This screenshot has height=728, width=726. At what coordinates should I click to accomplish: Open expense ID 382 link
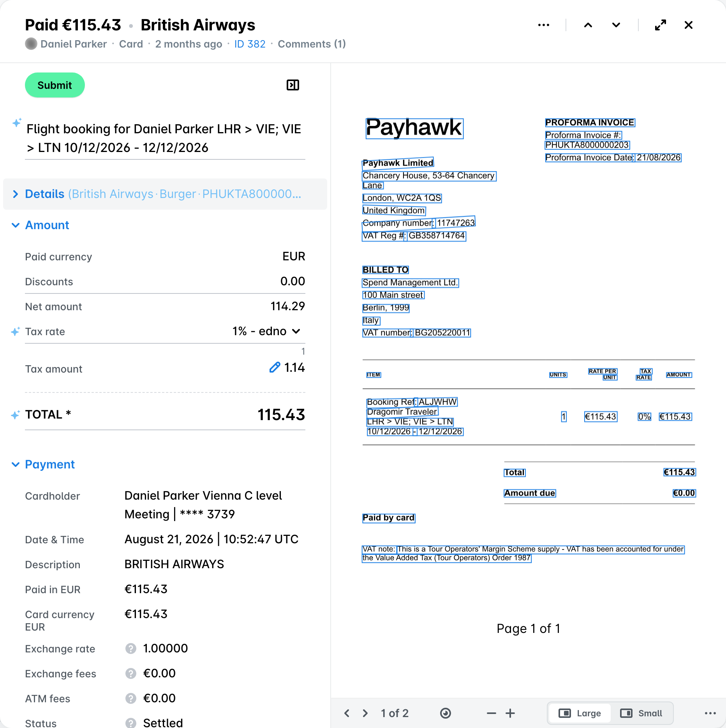point(250,44)
